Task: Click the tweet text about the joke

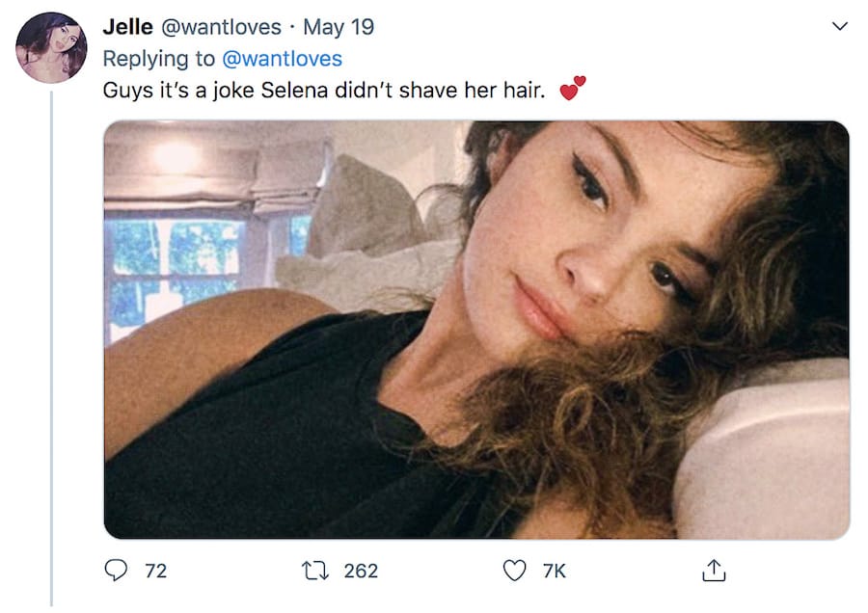Action: (x=324, y=92)
